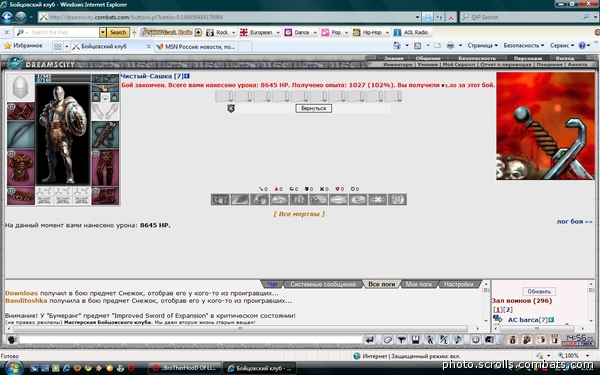Click the chat message input field
This screenshot has height=375, width=600.
click(x=190, y=339)
